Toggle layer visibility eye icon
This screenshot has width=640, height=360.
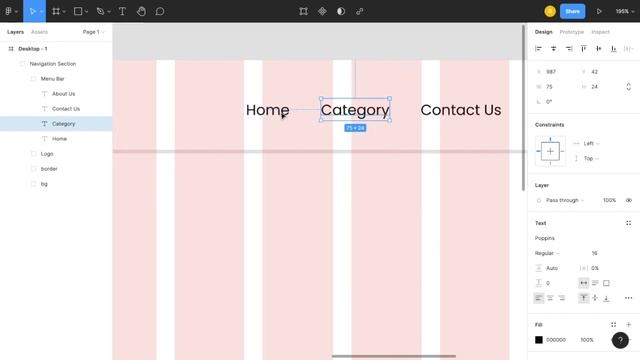[629, 200]
